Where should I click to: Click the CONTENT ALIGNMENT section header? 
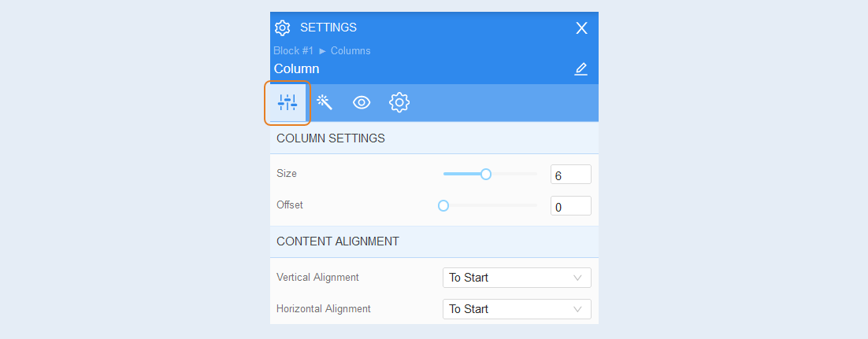pos(434,241)
